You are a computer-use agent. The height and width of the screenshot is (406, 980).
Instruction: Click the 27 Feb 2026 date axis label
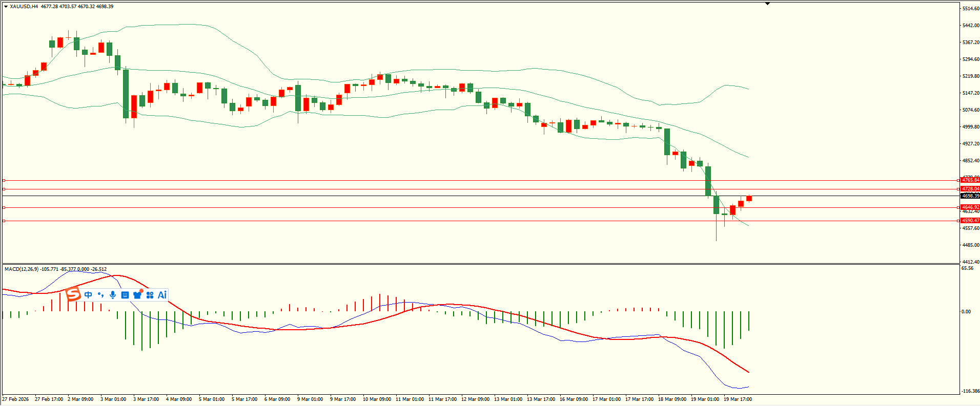click(15, 399)
